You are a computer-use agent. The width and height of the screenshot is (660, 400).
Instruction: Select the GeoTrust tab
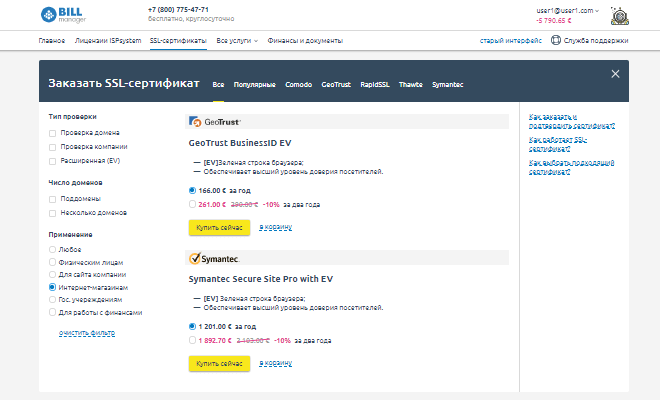tap(336, 85)
